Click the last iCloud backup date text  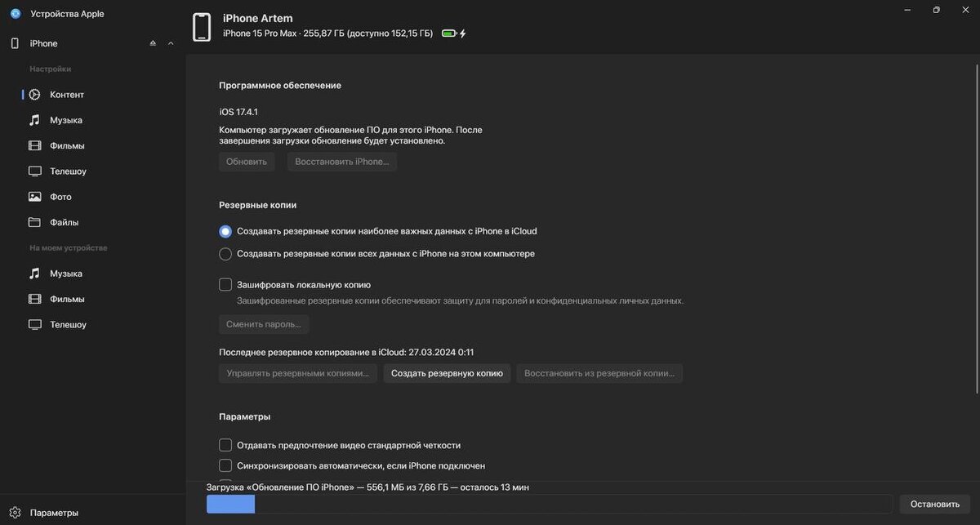pyautogui.click(x=346, y=352)
